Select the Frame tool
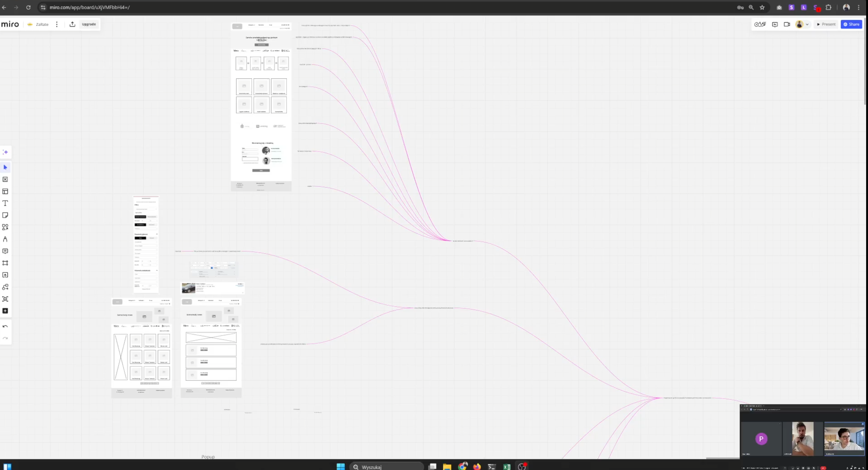The image size is (868, 470). (x=5, y=263)
